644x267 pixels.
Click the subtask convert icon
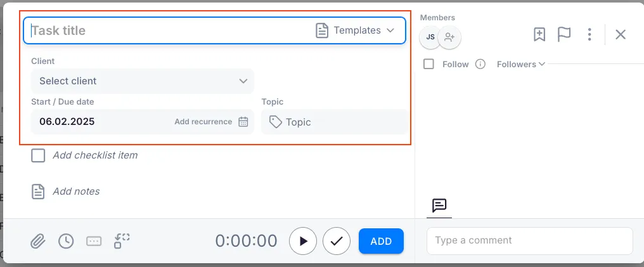(122, 241)
